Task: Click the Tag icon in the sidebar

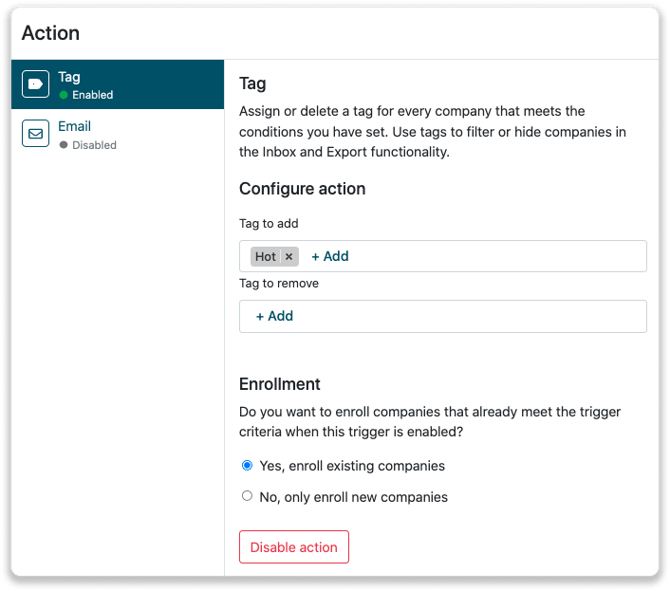Action: pyautogui.click(x=35, y=85)
